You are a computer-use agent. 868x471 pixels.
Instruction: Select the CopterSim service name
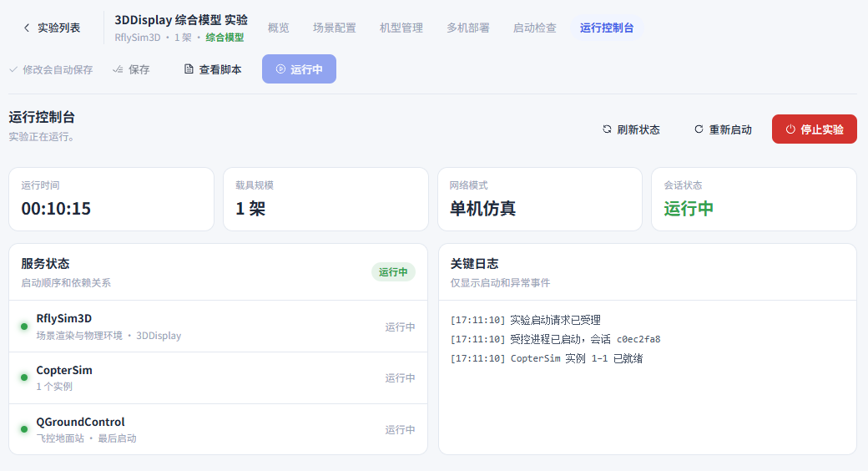tap(64, 370)
